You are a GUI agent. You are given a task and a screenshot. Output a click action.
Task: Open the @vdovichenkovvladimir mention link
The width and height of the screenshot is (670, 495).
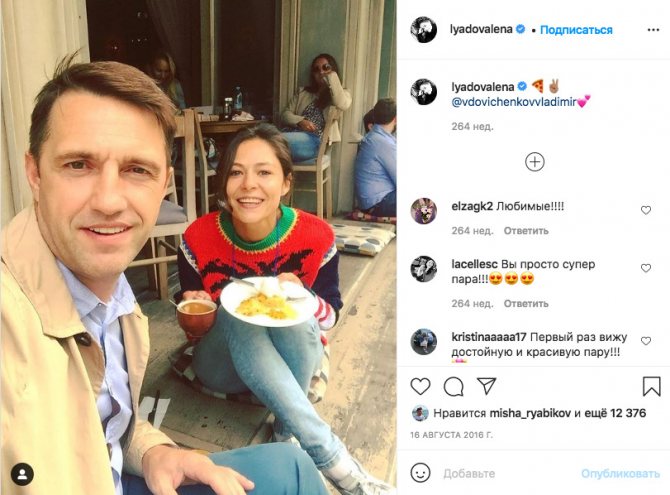pos(514,102)
